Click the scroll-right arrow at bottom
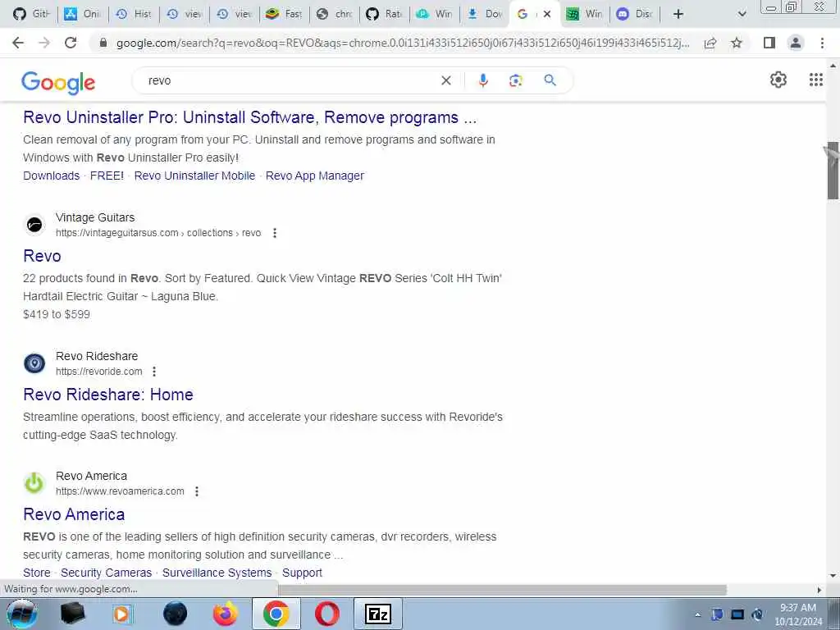The width and height of the screenshot is (840, 630). [x=819, y=590]
